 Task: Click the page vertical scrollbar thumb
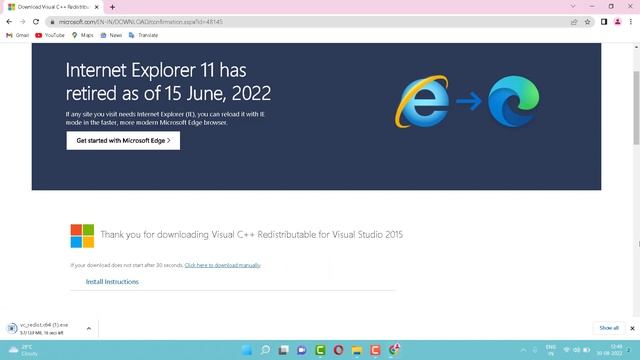636,108
